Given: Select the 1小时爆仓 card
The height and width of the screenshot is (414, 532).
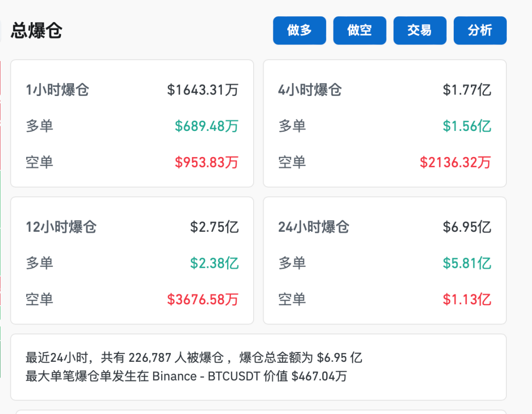Looking at the screenshot, I should coord(132,123).
